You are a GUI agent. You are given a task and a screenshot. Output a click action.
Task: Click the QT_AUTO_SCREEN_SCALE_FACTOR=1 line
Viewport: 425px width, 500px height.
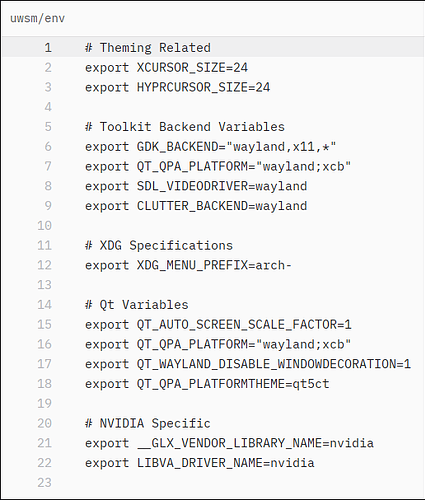click(x=218, y=325)
